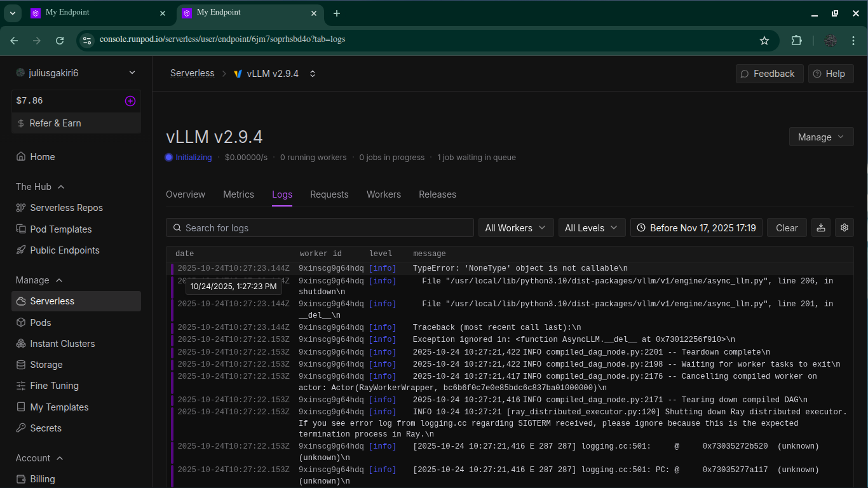Go to Instant Clusters page
This screenshot has width=868, height=488.
(x=62, y=344)
